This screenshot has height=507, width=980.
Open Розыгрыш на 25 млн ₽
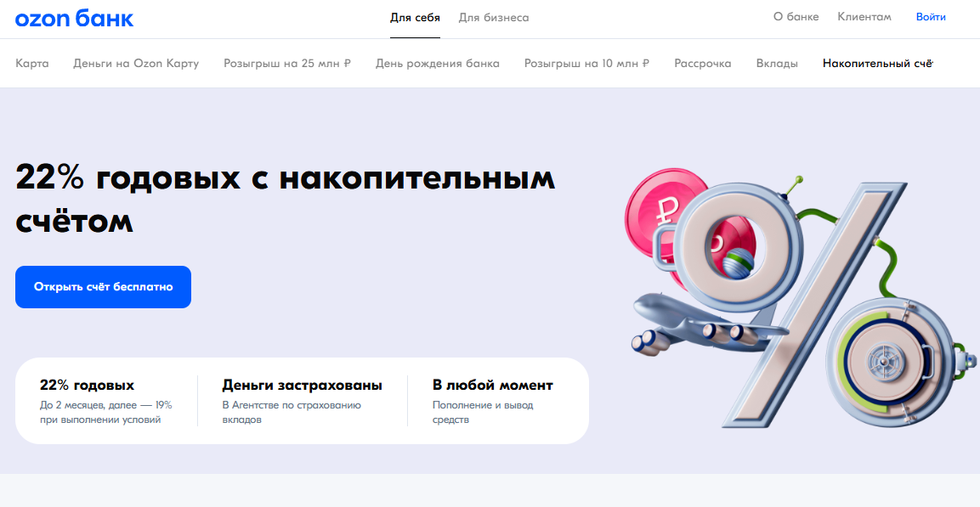tap(287, 63)
